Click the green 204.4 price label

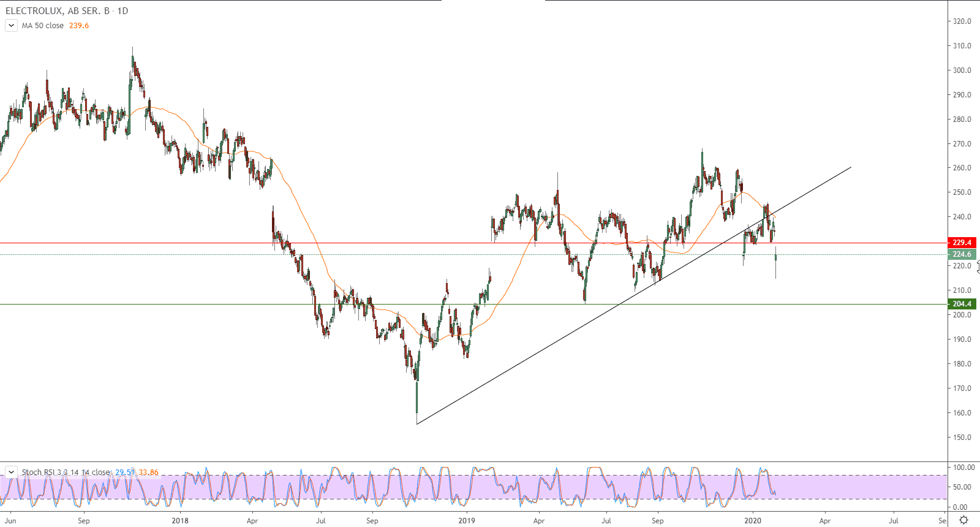click(x=961, y=304)
